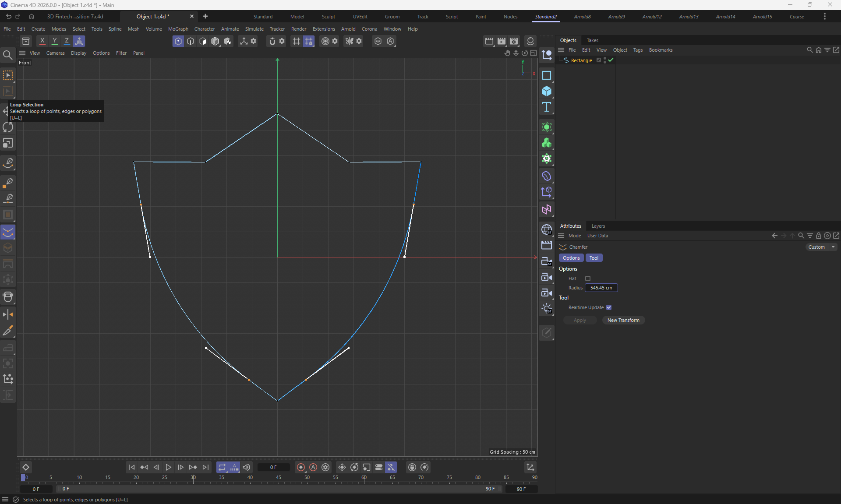Click the New Transform button
The width and height of the screenshot is (841, 504).
(623, 320)
